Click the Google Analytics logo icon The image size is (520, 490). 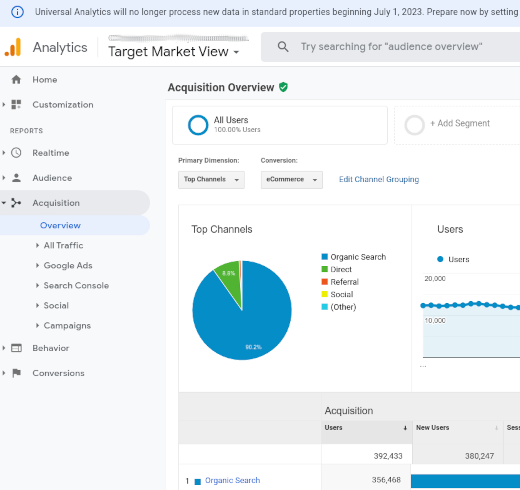(13, 47)
